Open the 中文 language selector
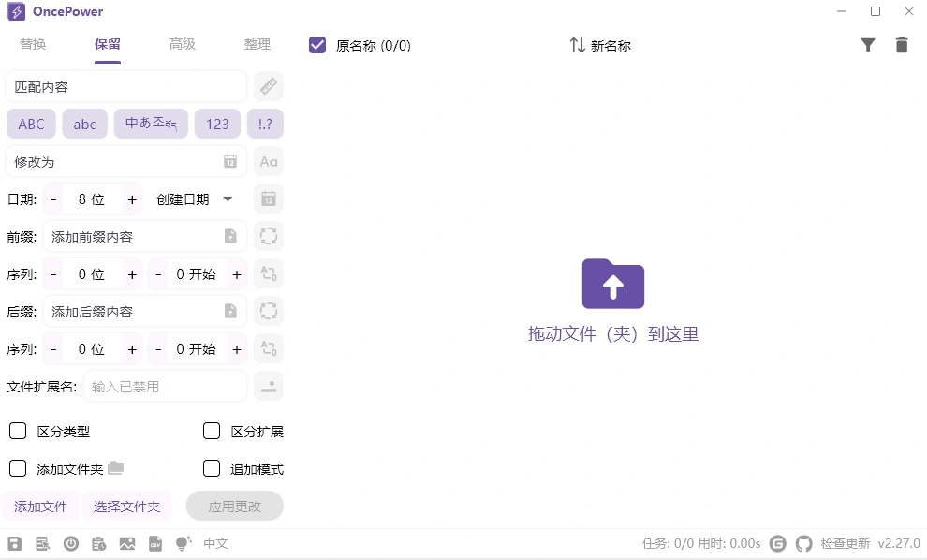Image resolution: width=927 pixels, height=560 pixels. click(215, 543)
